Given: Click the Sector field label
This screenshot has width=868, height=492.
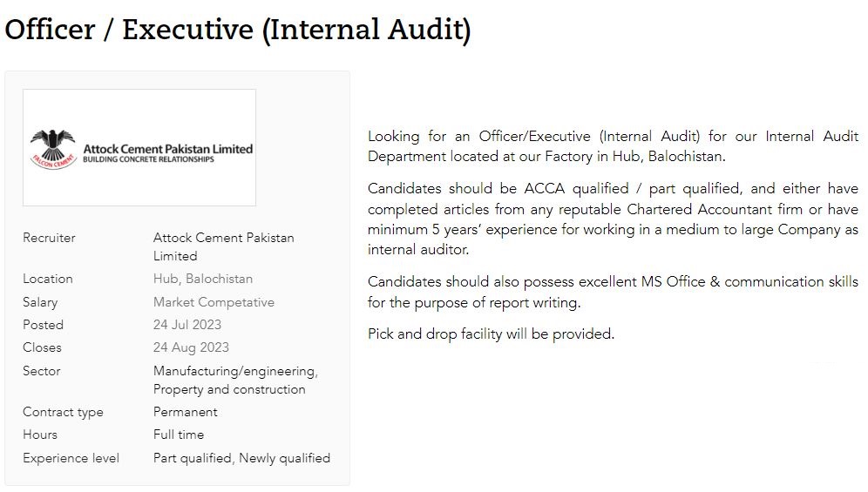Looking at the screenshot, I should pyautogui.click(x=42, y=371).
